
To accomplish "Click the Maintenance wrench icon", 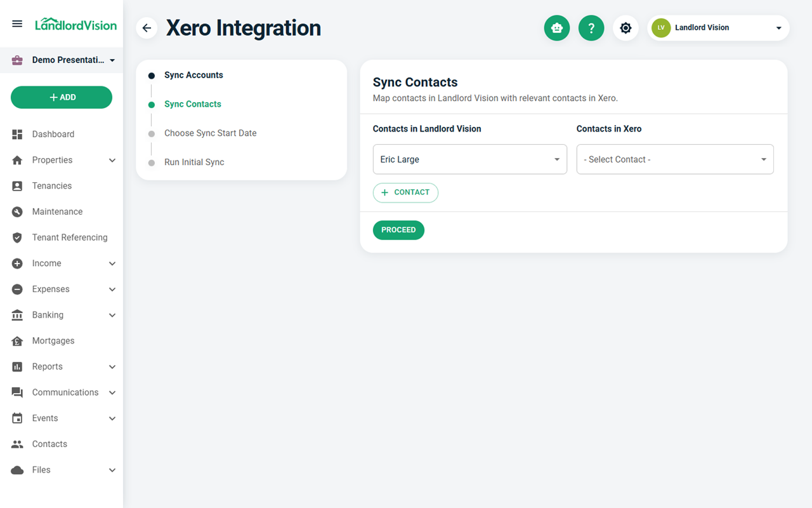I will pyautogui.click(x=17, y=211).
